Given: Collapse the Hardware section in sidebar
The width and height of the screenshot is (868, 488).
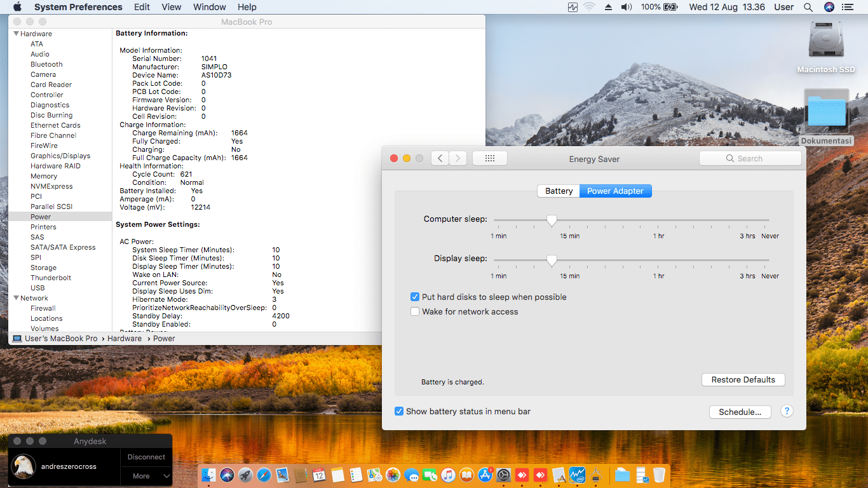Looking at the screenshot, I should (17, 34).
